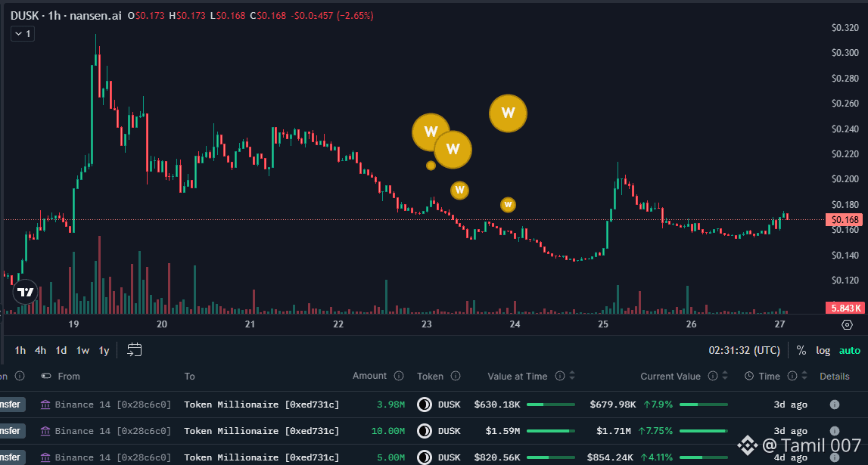Click the $0.168 current price label
Image resolution: width=868 pixels, height=465 pixels.
click(845, 219)
